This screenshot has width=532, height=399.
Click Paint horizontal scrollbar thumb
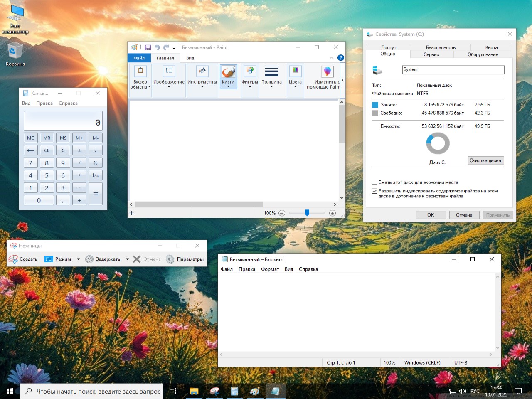199,204
